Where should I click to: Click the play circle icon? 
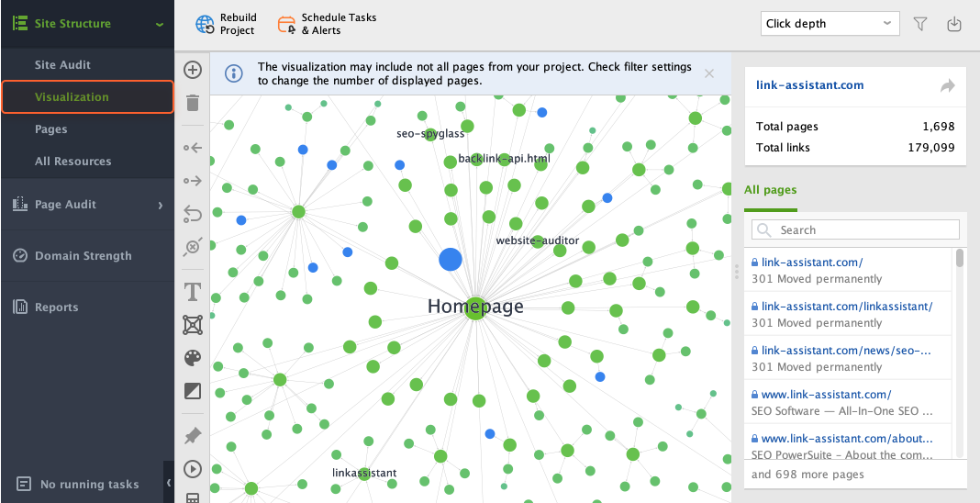tap(193, 469)
